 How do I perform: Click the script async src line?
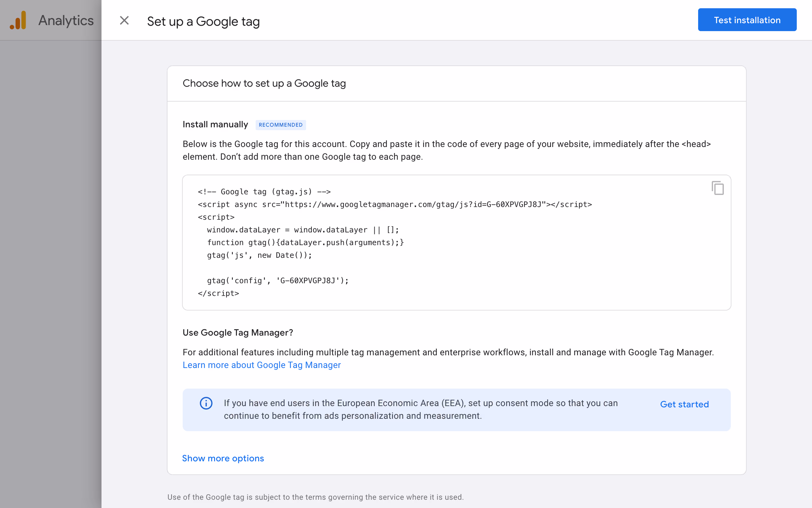point(395,204)
